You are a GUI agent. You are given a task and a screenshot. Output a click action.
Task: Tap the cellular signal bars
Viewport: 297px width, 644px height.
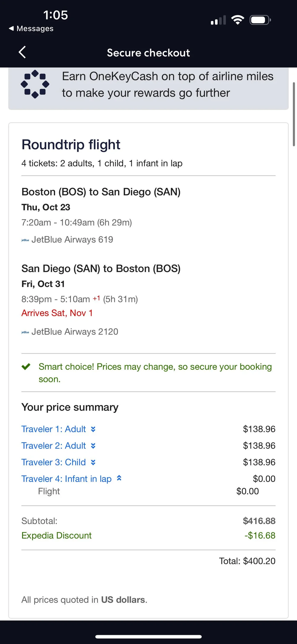tap(218, 20)
